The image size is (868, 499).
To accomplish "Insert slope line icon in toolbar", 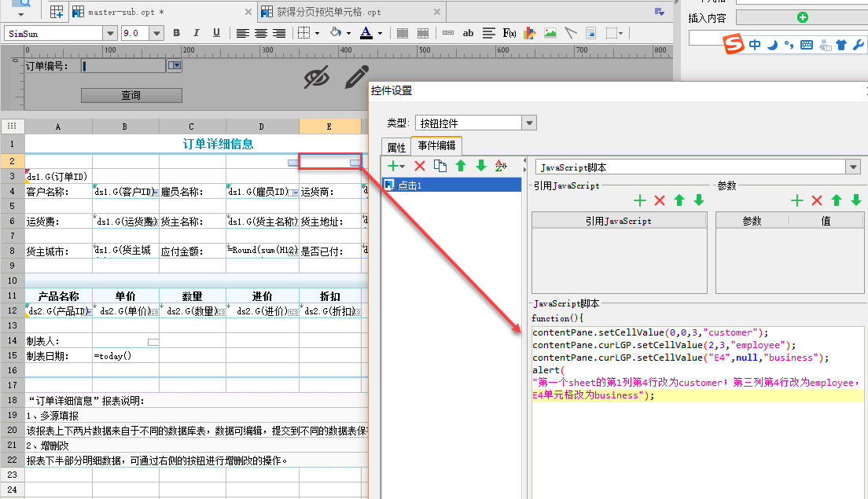I will tap(571, 33).
